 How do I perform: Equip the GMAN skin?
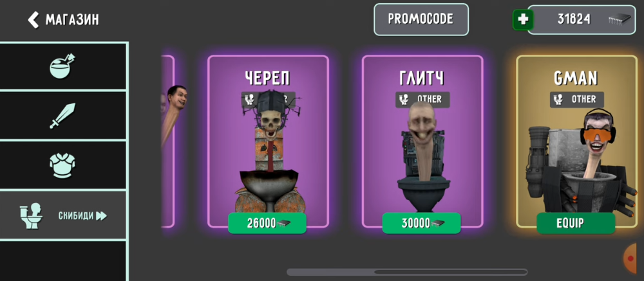(576, 223)
